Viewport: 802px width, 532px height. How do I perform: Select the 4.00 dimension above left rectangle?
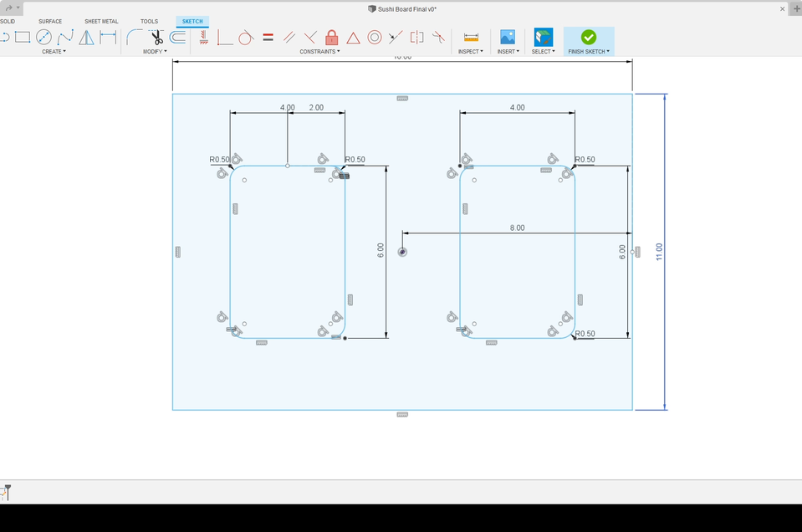pos(288,107)
